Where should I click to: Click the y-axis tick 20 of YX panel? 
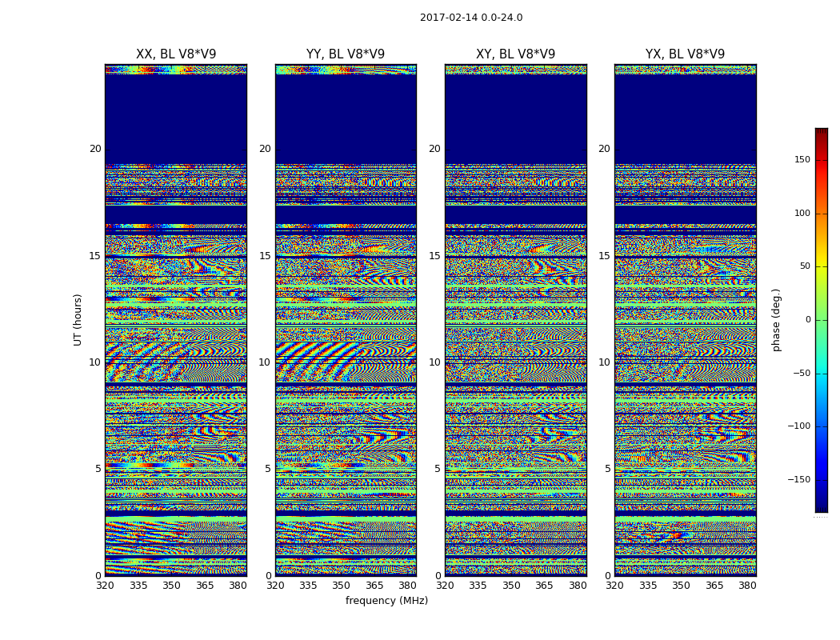pyautogui.click(x=604, y=149)
